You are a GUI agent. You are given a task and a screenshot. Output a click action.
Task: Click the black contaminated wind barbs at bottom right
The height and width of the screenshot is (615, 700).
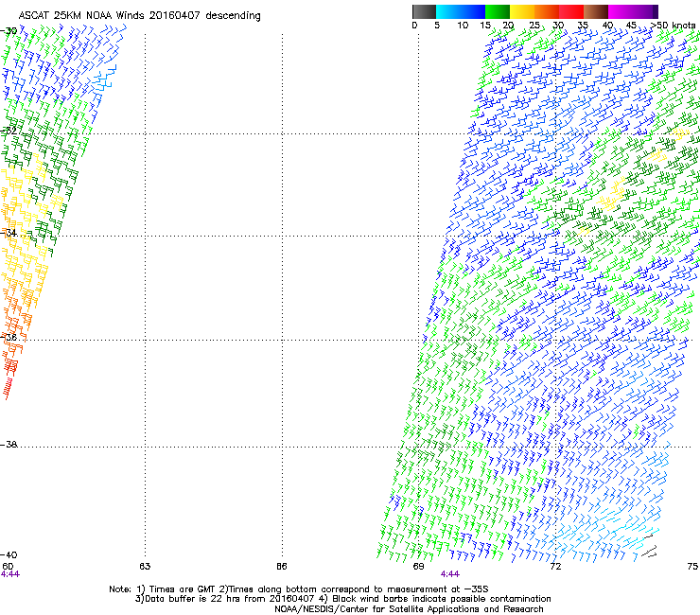649,547
